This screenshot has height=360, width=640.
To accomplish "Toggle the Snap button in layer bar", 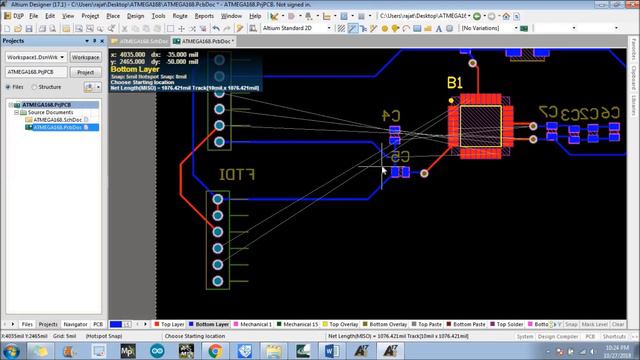I will pyautogui.click(x=571, y=324).
